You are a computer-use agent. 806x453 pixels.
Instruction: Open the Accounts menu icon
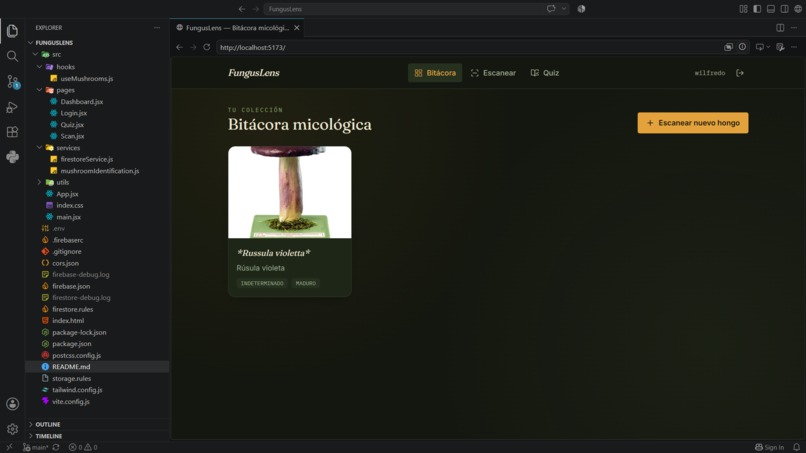(12, 404)
